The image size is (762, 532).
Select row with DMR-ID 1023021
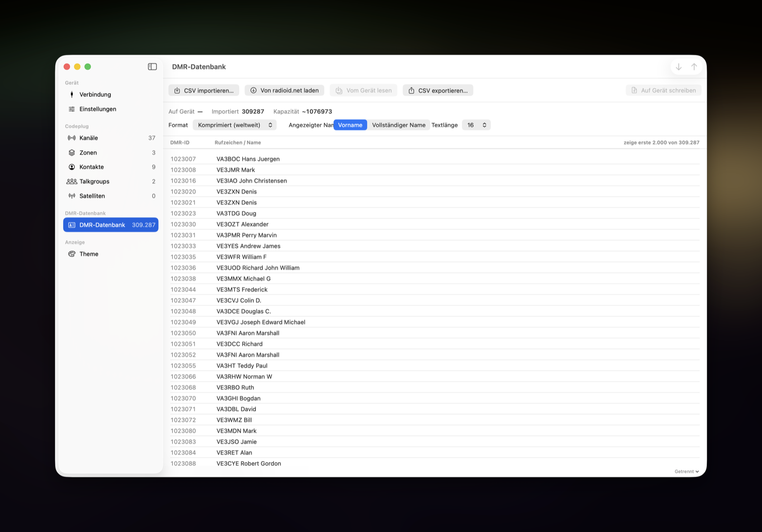click(435, 203)
